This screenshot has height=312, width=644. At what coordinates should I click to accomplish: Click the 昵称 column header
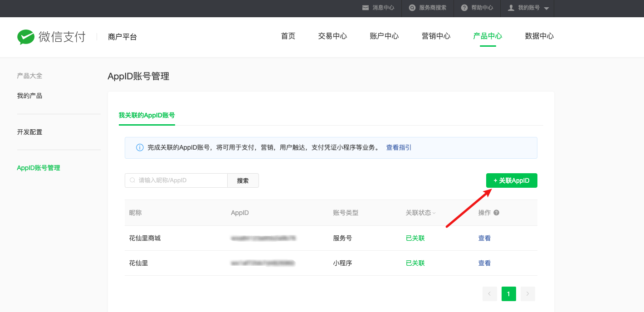[x=136, y=213]
